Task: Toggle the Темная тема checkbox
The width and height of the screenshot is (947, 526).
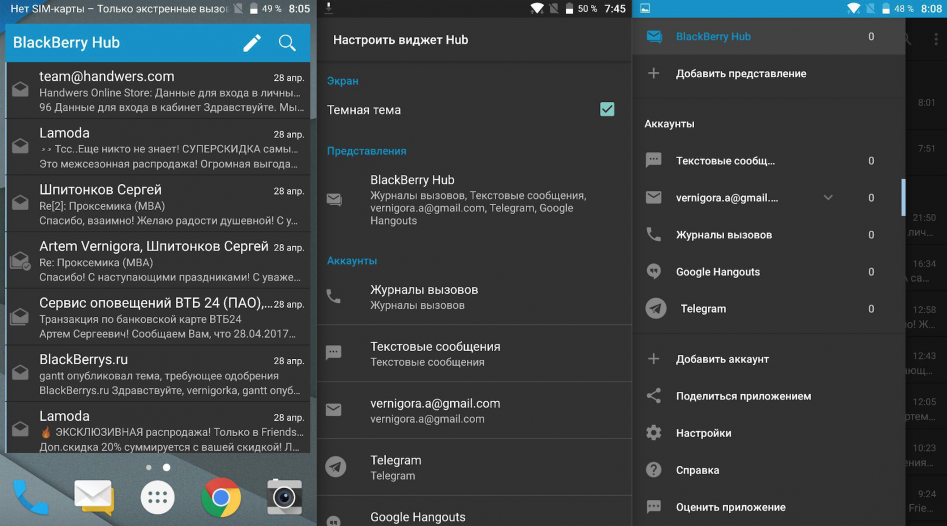Action: (607, 109)
